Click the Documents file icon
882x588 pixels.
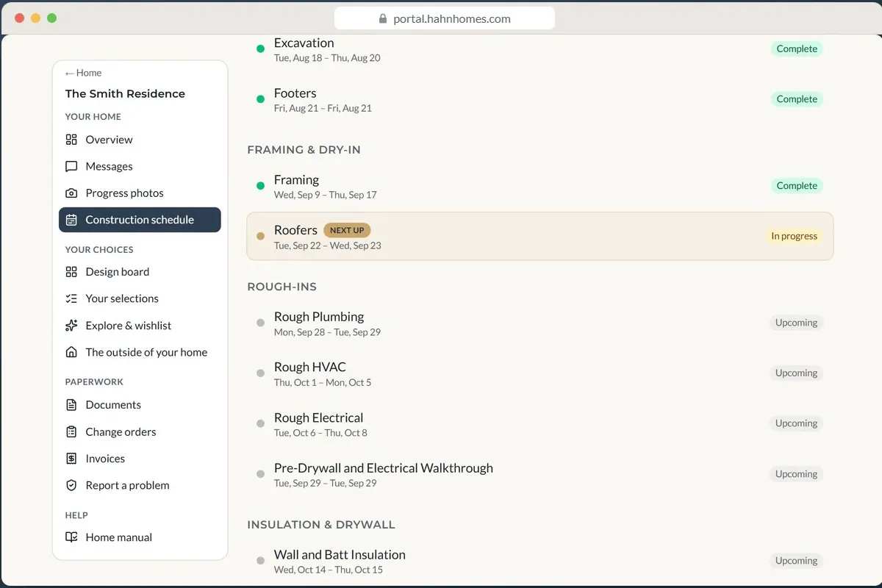click(x=71, y=405)
